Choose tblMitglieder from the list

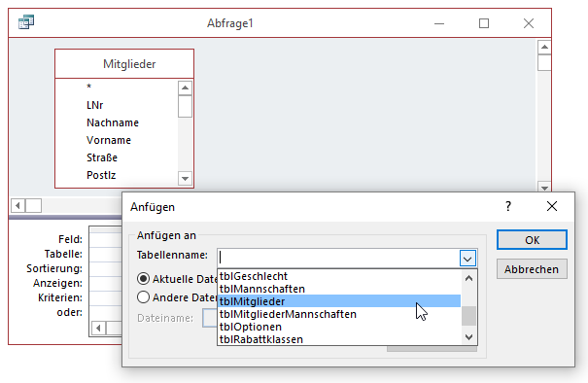[x=339, y=301]
